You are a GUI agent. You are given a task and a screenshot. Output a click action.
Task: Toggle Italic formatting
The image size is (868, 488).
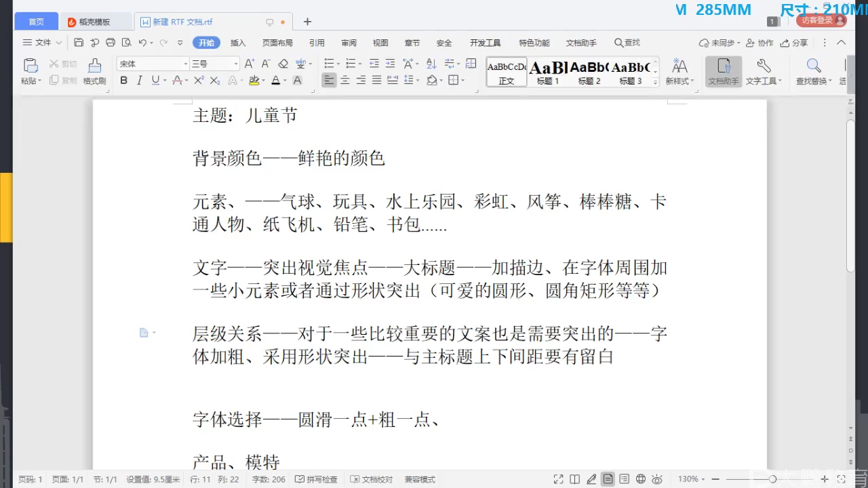point(140,80)
